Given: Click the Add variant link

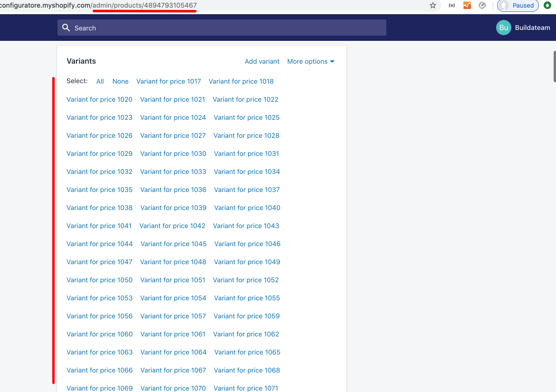Looking at the screenshot, I should click(262, 61).
